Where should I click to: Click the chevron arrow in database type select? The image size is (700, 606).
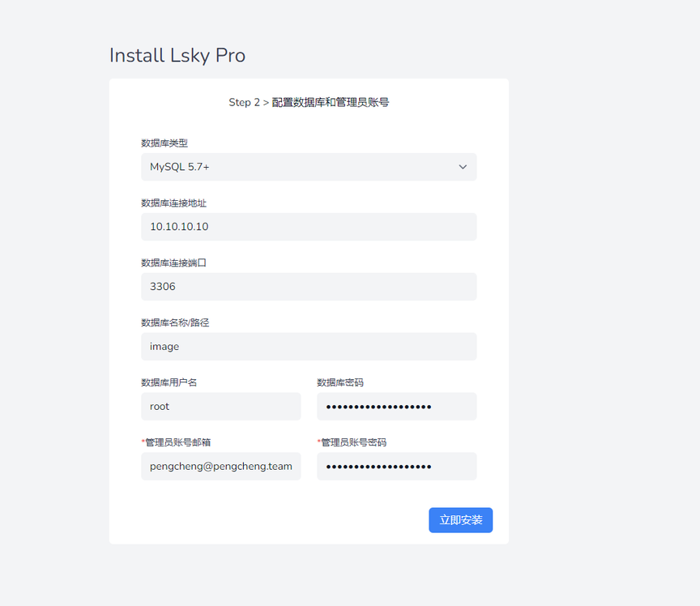463,167
